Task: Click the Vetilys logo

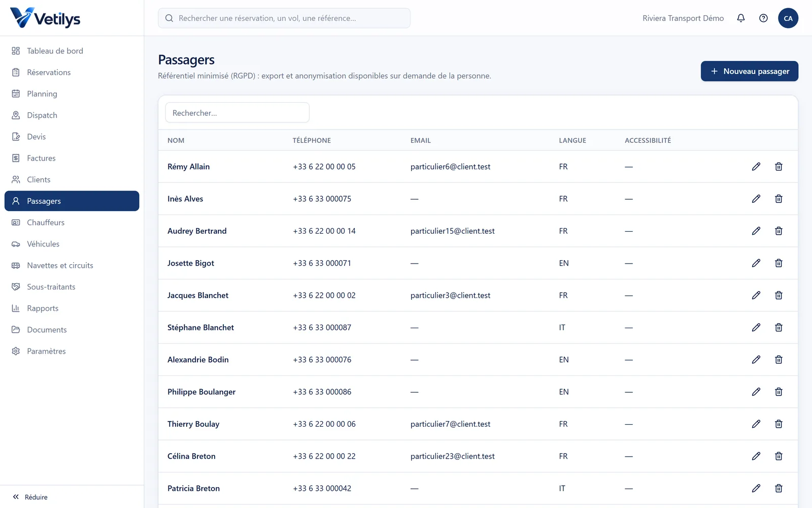Action: pos(45,18)
